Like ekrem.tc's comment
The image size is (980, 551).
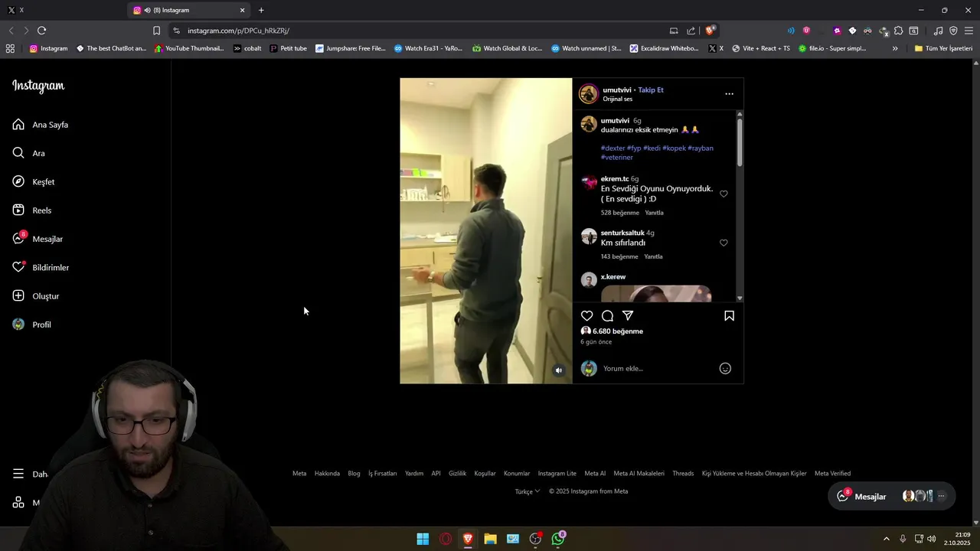click(x=724, y=194)
